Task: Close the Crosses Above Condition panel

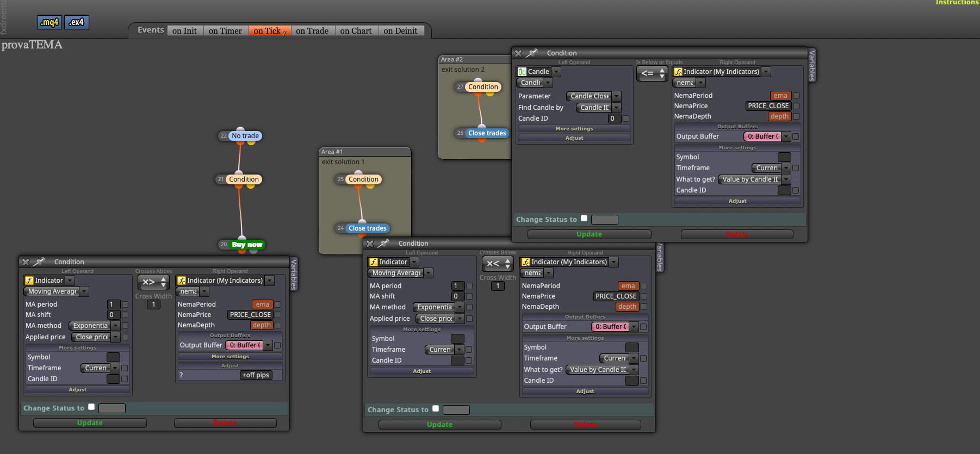Action: (x=26, y=262)
